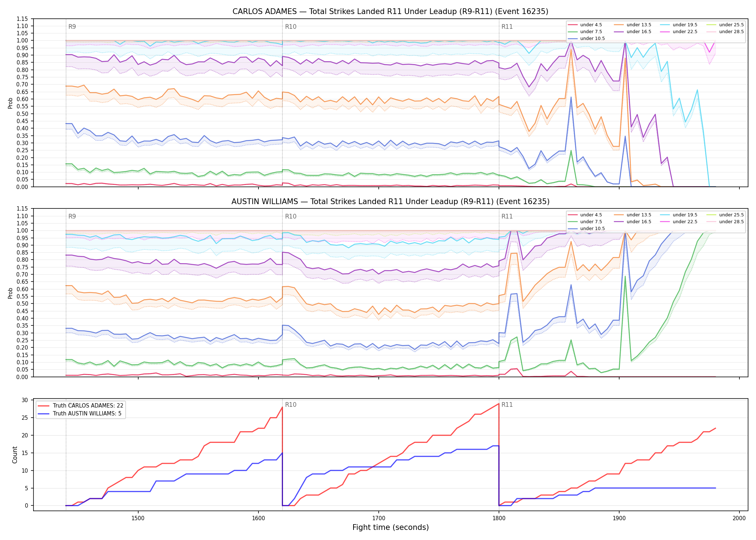
Task: Click the R10 round label in Carlos Adames chart
Action: click(x=291, y=27)
